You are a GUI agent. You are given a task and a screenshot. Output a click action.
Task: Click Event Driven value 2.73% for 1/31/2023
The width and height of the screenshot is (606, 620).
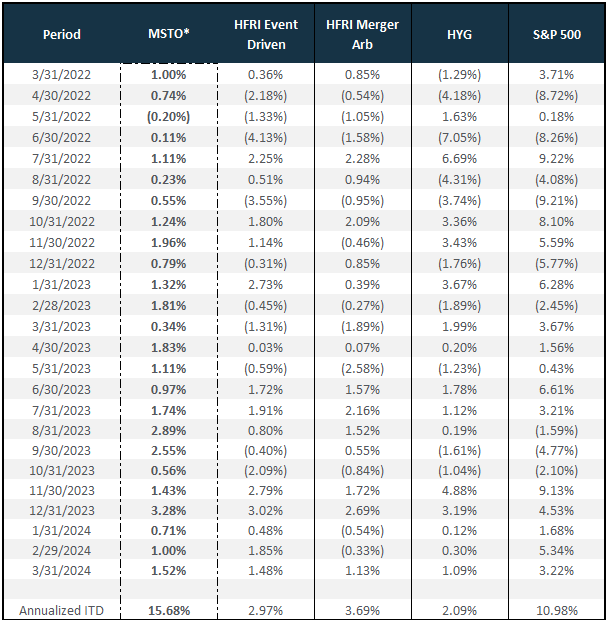[x=266, y=285]
